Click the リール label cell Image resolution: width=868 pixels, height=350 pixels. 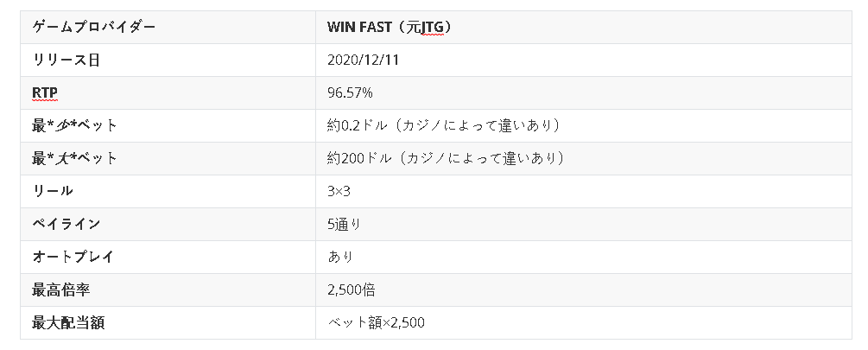53,191
